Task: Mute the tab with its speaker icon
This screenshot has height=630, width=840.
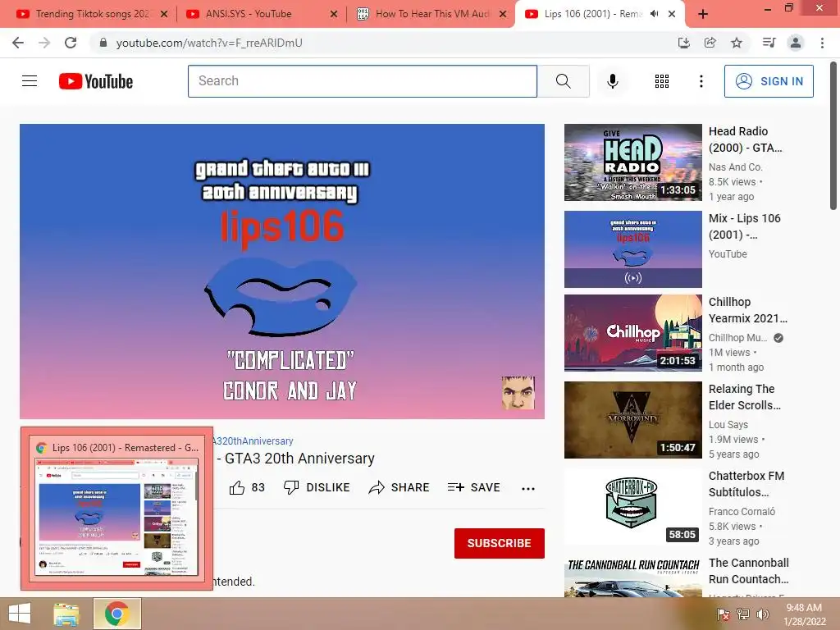Action: pyautogui.click(x=654, y=14)
